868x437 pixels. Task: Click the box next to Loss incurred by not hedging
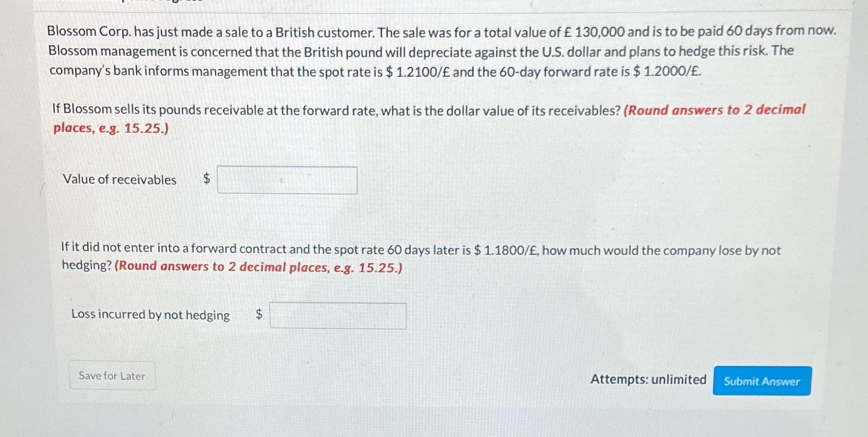coord(338,315)
